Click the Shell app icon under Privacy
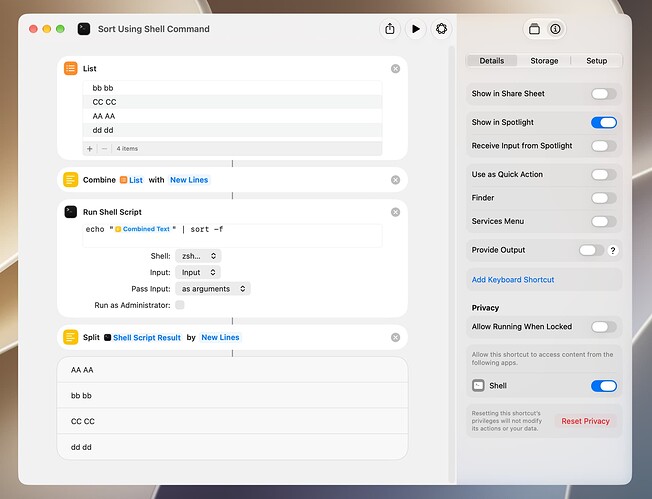Screen dimensions: 652x499 [478, 385]
